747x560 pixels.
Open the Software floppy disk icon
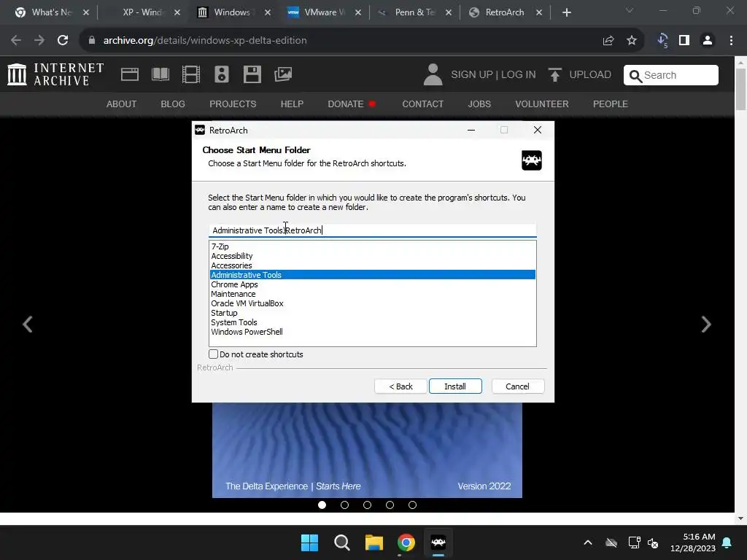click(252, 74)
